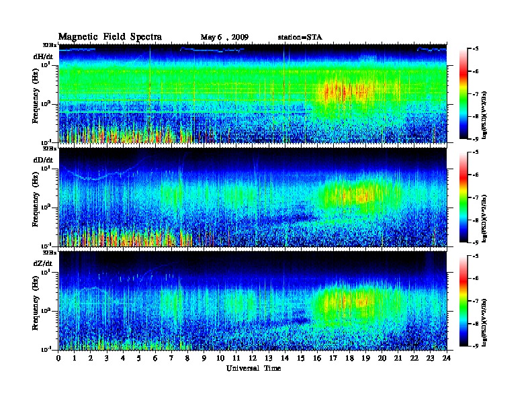
Task: Click the "-5" tick of dH/dt color scale
Action: tap(475, 49)
